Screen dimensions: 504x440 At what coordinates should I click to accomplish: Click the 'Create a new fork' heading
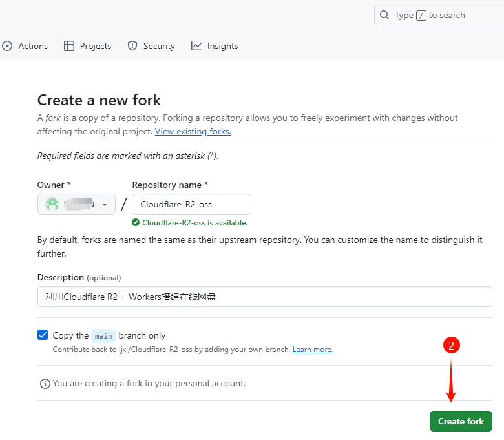coord(99,100)
